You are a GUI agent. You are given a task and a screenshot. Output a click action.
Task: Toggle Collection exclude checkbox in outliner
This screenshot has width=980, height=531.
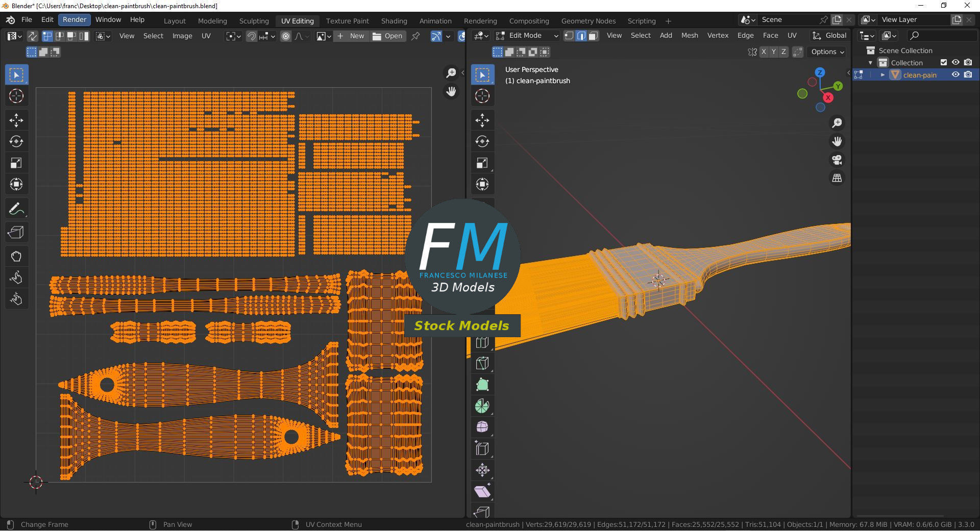coord(944,62)
